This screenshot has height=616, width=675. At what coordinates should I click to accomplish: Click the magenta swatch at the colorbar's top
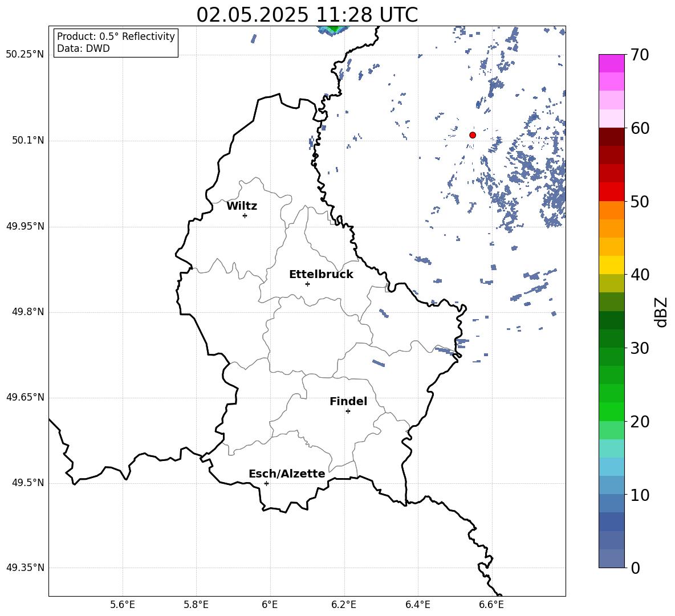[611, 63]
